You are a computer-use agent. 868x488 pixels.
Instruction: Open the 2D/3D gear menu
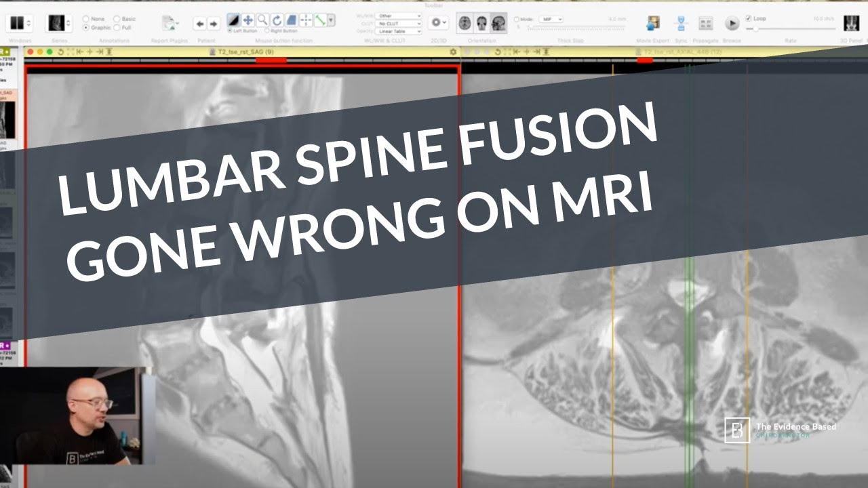438,23
